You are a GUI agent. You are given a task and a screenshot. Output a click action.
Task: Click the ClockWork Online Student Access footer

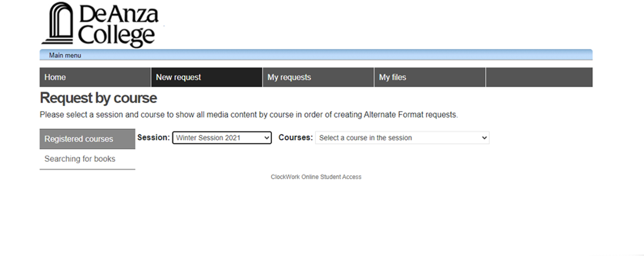tap(316, 177)
